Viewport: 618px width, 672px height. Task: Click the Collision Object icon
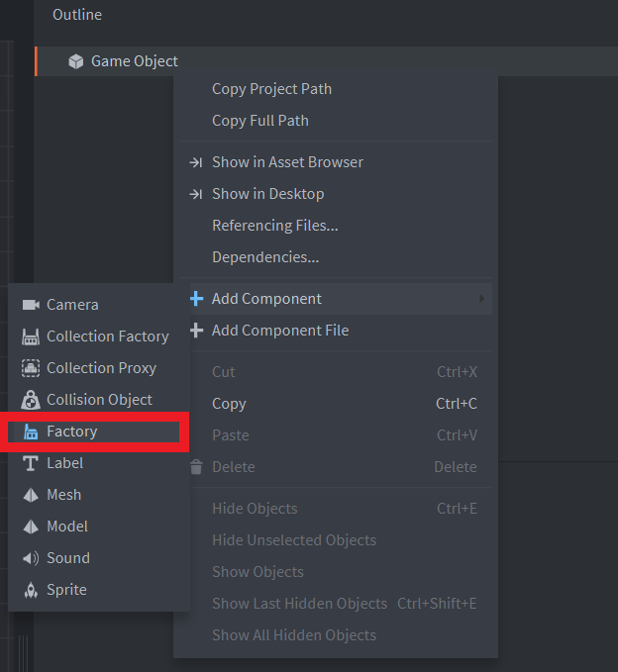(x=31, y=400)
